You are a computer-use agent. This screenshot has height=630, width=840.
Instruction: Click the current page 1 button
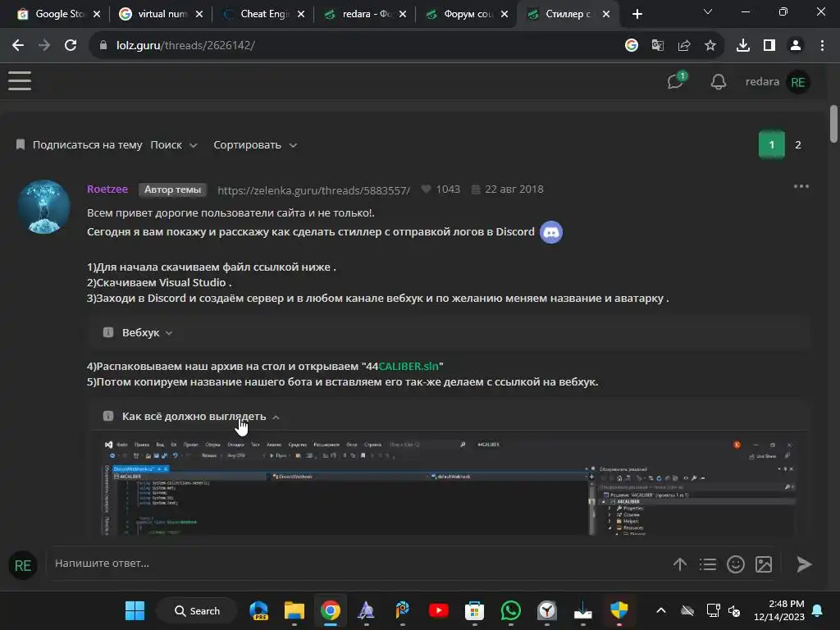(x=771, y=144)
